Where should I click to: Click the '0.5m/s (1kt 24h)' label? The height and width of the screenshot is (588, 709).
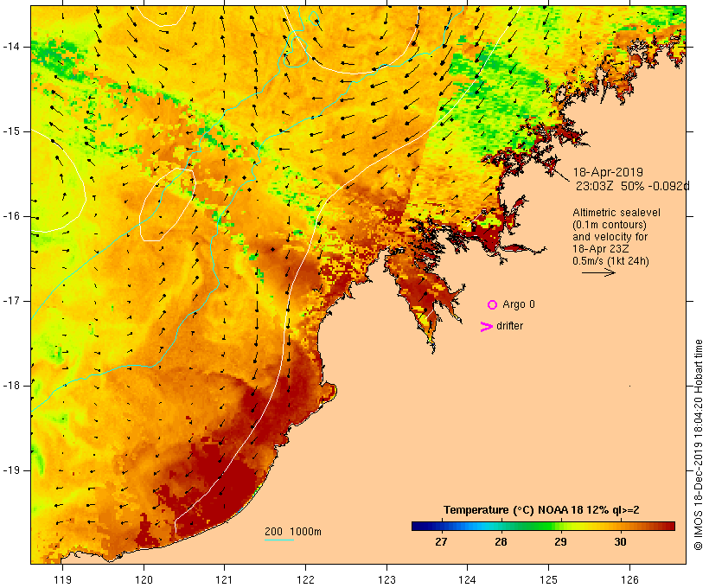[610, 261]
